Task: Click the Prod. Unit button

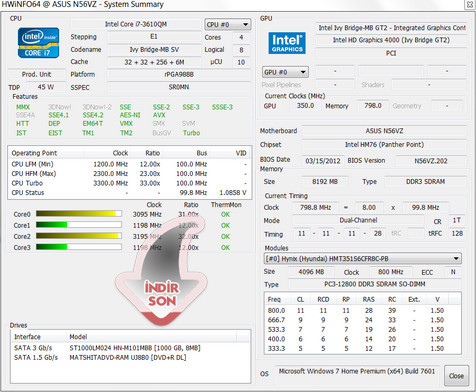Action: 37,74
